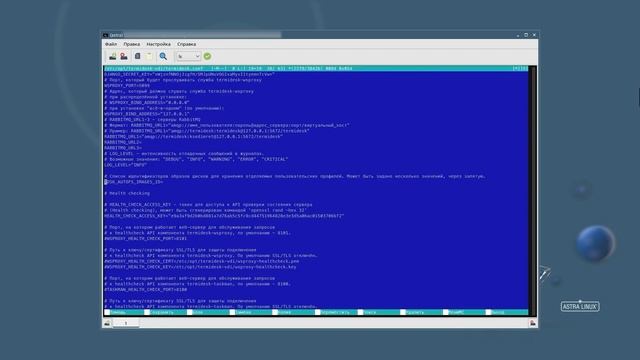Viewport: 640px width, 360px height.
Task: Click the '# Health checking' comment line
Action: click(127, 193)
